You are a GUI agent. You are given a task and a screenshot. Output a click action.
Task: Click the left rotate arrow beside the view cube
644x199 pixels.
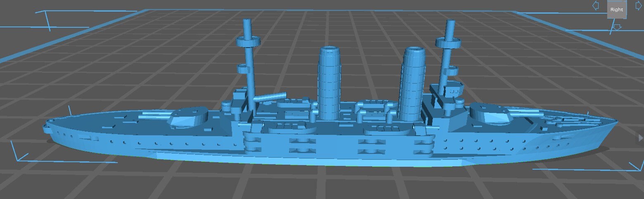pos(596,6)
